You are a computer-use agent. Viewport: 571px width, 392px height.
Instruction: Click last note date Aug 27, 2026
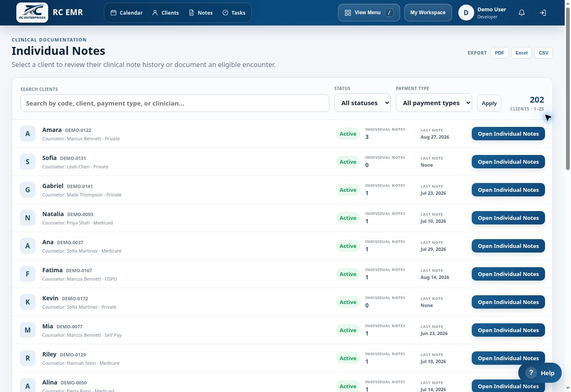coord(435,137)
